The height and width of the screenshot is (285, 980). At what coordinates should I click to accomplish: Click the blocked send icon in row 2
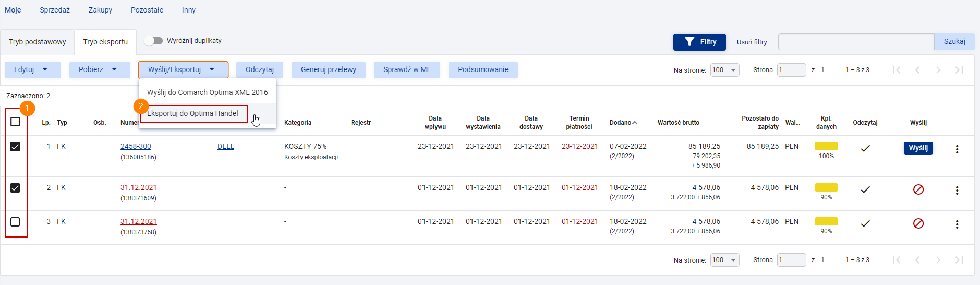(x=918, y=189)
